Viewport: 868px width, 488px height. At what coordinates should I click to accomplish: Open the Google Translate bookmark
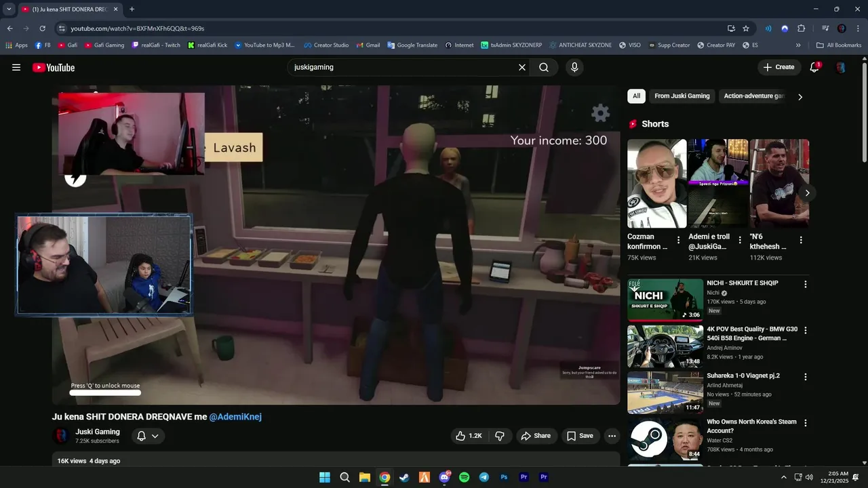(412, 45)
